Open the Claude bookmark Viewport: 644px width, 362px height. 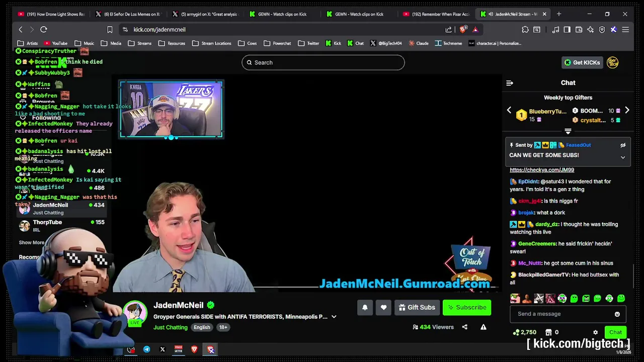point(419,43)
